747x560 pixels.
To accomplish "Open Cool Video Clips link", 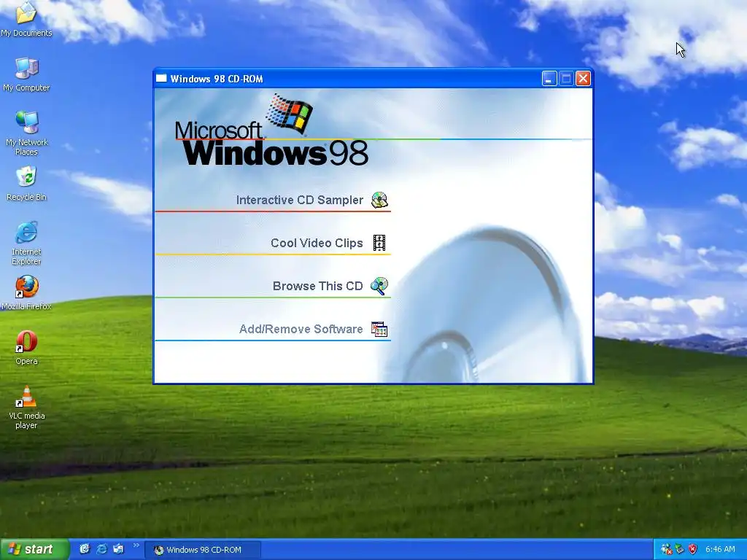I will point(317,243).
